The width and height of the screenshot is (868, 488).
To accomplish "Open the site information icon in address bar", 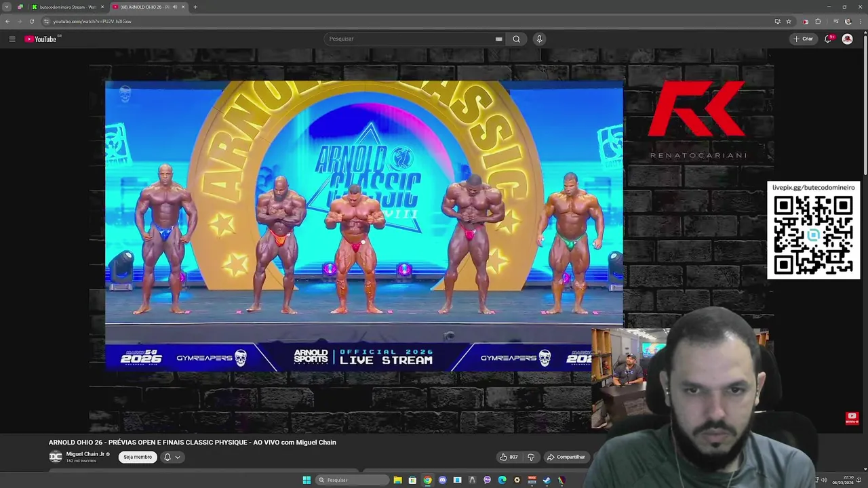I will (x=46, y=21).
